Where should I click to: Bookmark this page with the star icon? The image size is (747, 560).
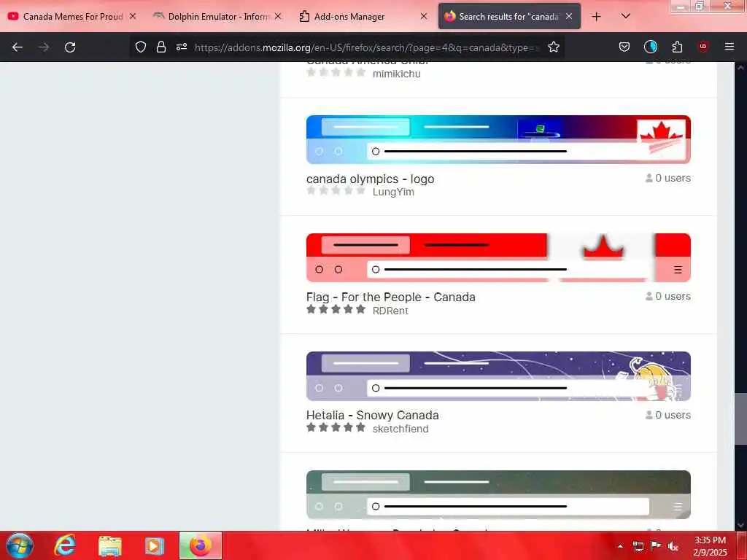pyautogui.click(x=553, y=47)
